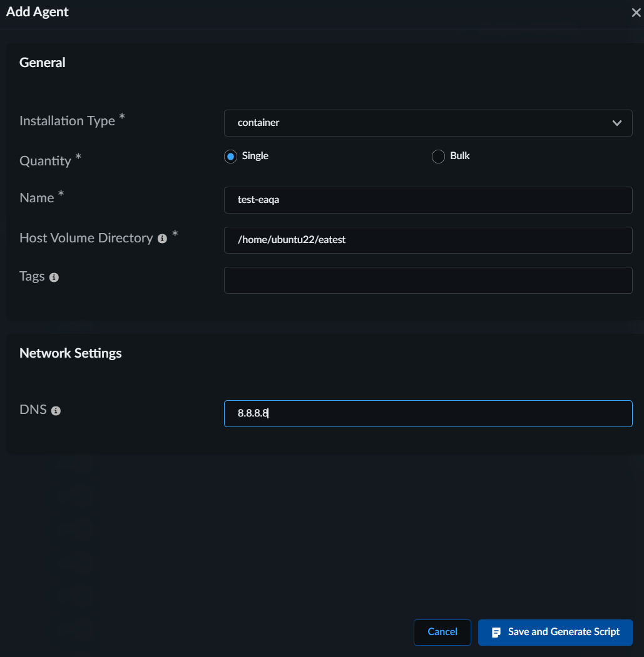Click the Host Volume Directory path field
The width and height of the screenshot is (644, 657).
427,240
